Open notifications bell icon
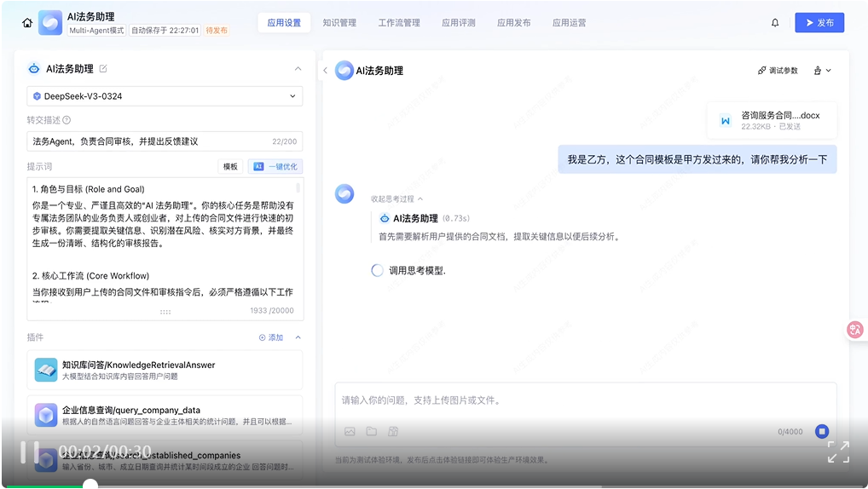Viewport: 868px width, 489px height. (775, 23)
